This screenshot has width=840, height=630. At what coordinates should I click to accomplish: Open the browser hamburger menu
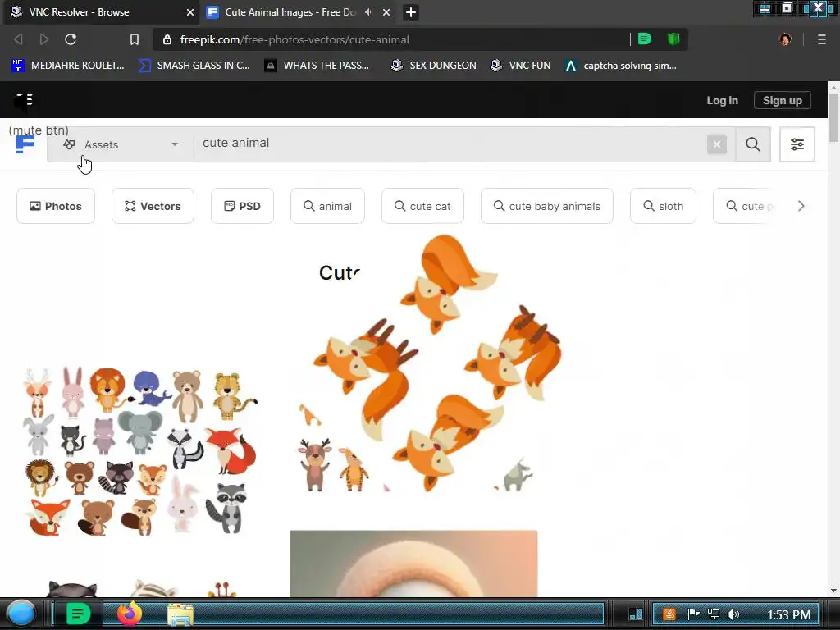pos(821,39)
